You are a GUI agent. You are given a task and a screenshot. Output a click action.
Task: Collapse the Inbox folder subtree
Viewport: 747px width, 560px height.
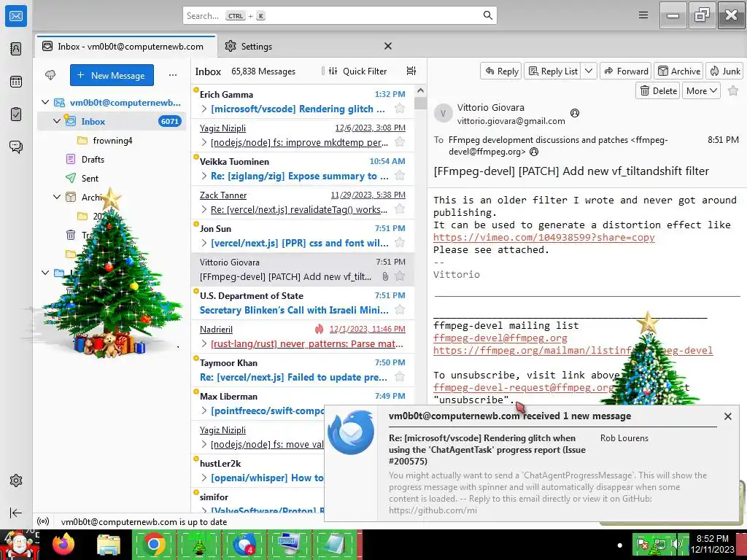click(x=57, y=121)
